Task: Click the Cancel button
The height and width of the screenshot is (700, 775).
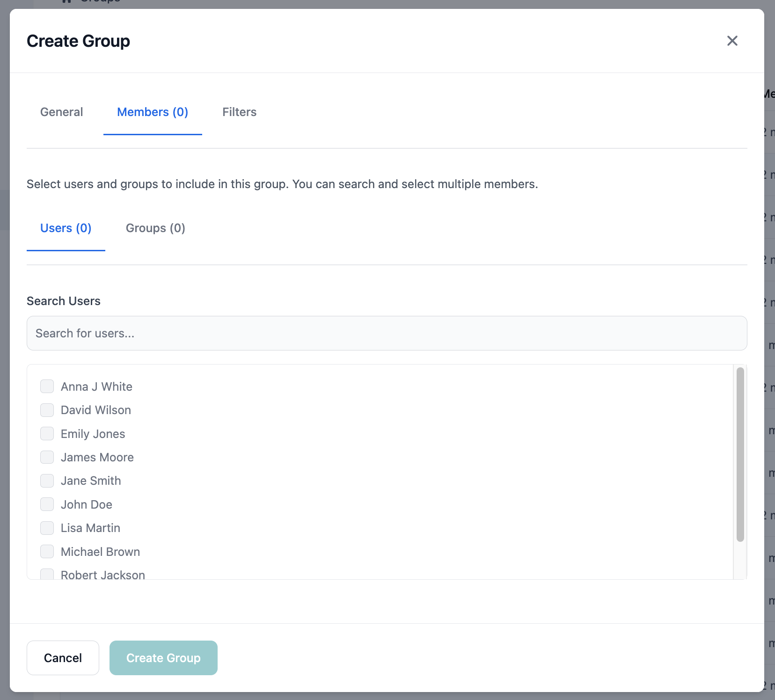Action: pos(63,658)
